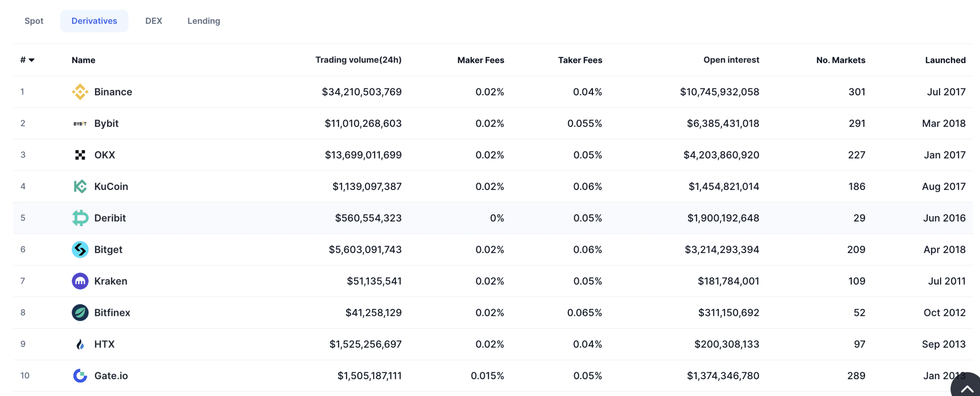Viewport: 980px width, 396px height.
Task: Click HTX launch date Sep 2013
Action: tap(944, 344)
